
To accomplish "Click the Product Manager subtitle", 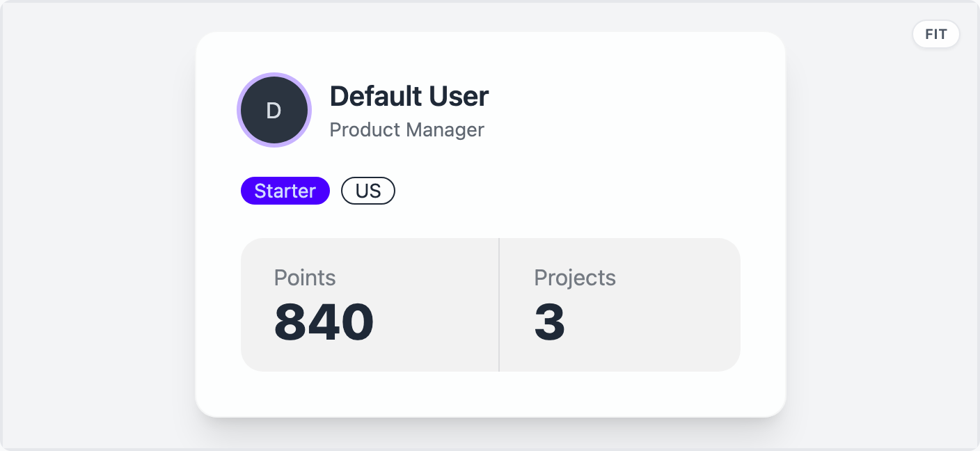I will pos(406,130).
